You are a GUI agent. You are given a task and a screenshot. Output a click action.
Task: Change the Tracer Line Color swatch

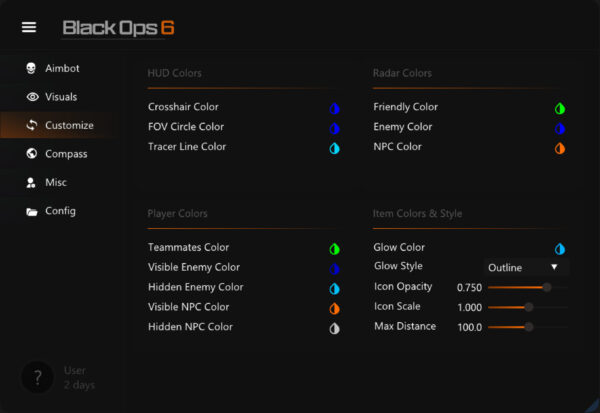pos(335,148)
